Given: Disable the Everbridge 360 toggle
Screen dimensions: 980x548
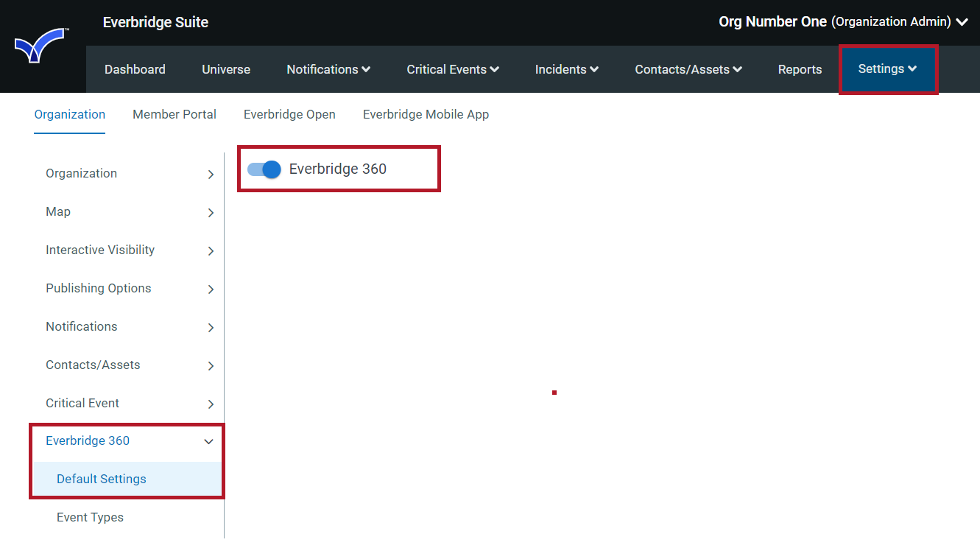Looking at the screenshot, I should pos(263,169).
